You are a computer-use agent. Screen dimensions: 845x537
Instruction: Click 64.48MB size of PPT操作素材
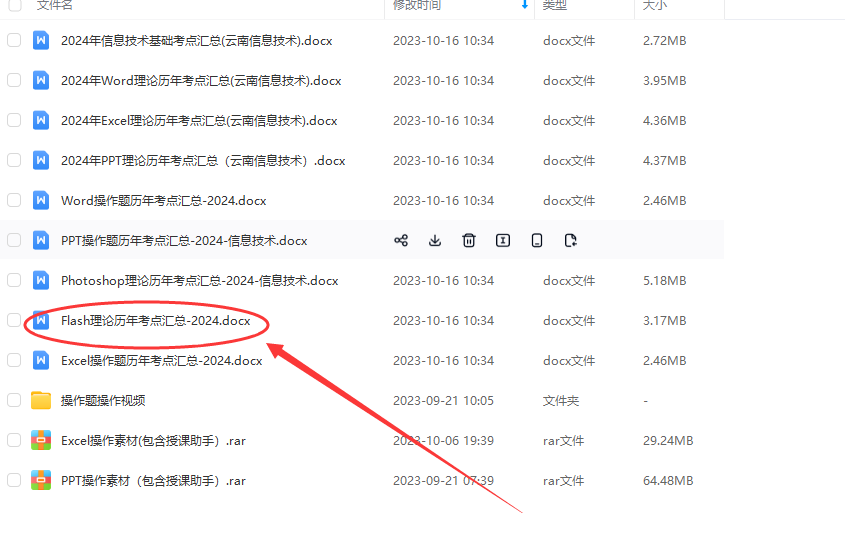tap(668, 480)
